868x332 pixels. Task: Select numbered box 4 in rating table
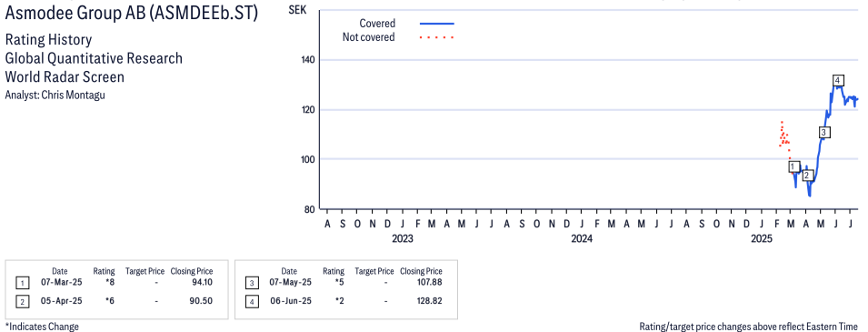pyautogui.click(x=252, y=301)
